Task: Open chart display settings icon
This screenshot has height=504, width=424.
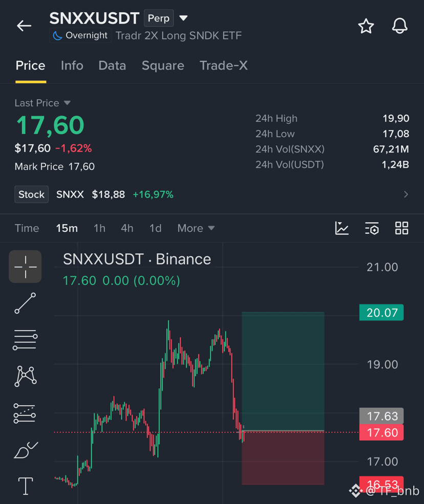Action: pos(372,228)
